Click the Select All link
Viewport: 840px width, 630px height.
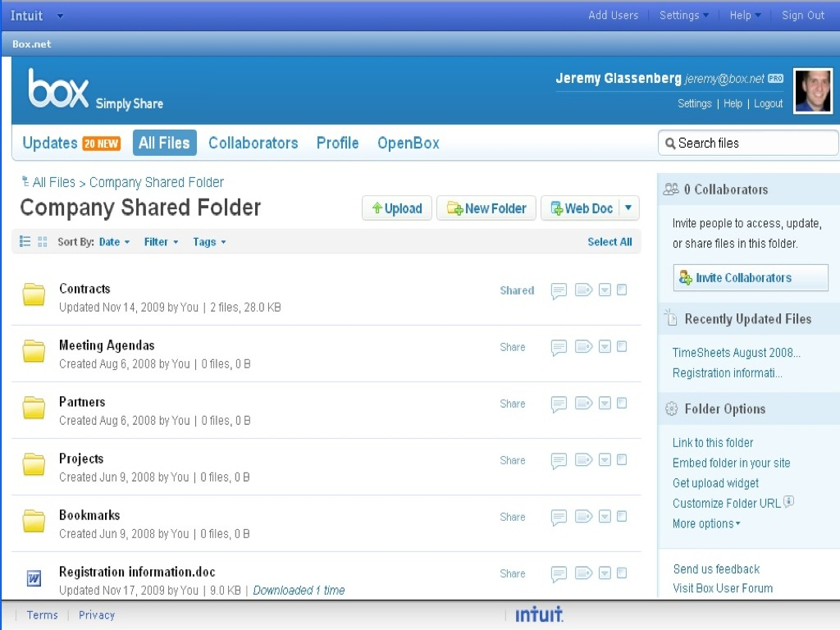(609, 242)
